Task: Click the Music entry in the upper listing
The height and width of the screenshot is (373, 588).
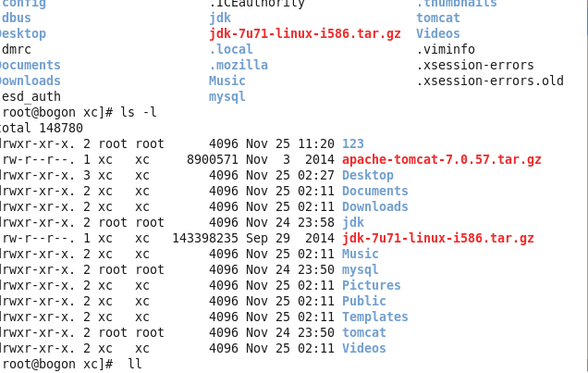Action: point(227,81)
